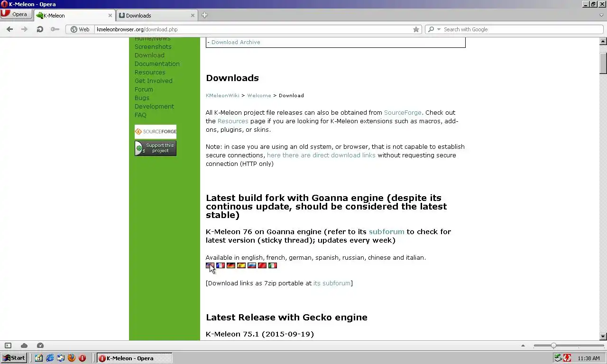
Task: Follow the KMeleonWiki breadcrumb link
Action: (x=222, y=95)
